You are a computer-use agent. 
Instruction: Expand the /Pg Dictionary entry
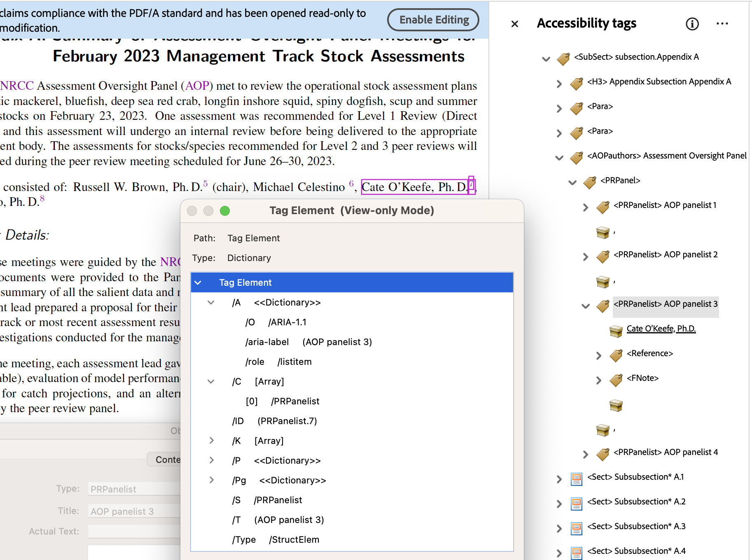pyautogui.click(x=211, y=480)
